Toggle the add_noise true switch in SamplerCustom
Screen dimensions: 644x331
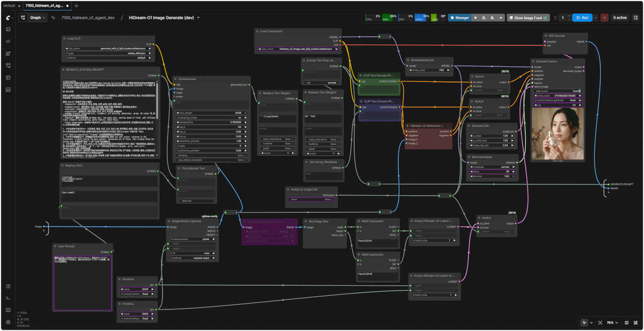(x=557, y=91)
